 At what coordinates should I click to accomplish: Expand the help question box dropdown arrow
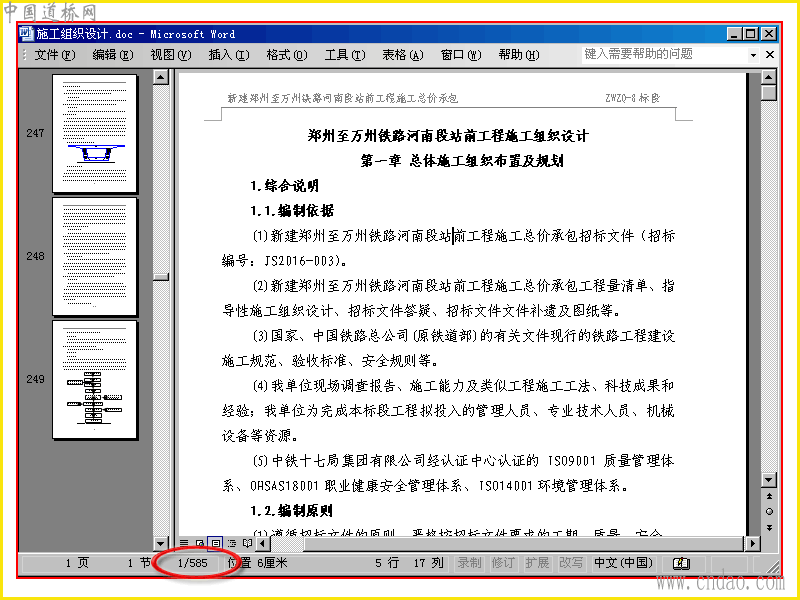753,55
